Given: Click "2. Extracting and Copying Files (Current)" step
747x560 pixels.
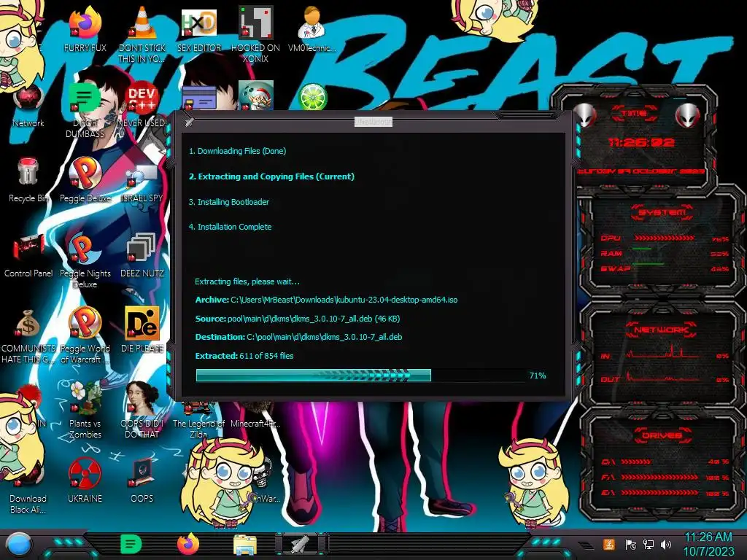Looking at the screenshot, I should pos(271,176).
